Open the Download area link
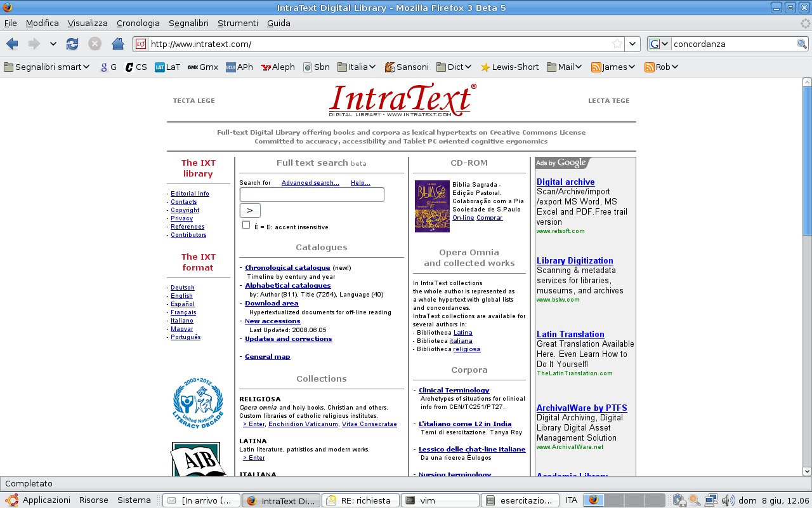Screen dimensions: 812x508 point(272,304)
